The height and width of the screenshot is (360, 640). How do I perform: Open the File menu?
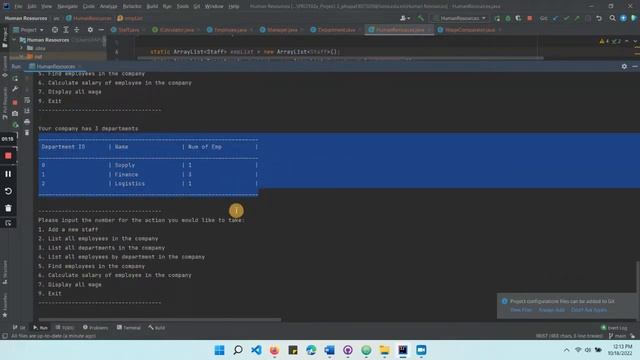pyautogui.click(x=18, y=6)
